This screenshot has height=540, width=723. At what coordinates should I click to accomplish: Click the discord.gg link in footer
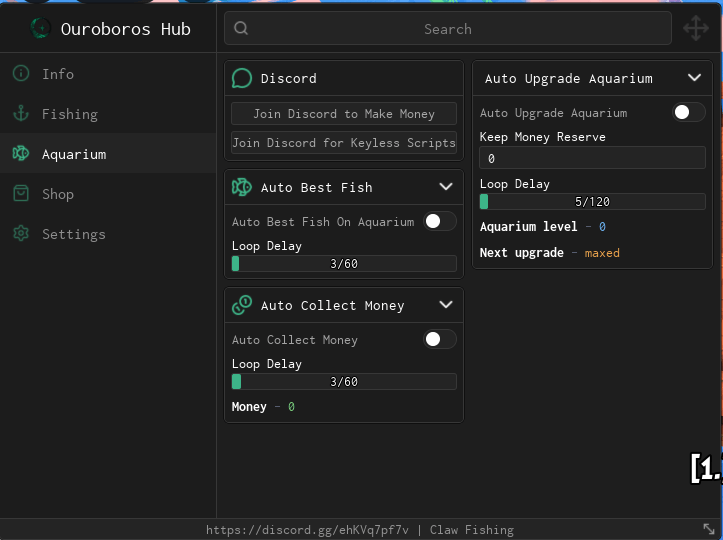pos(307,530)
